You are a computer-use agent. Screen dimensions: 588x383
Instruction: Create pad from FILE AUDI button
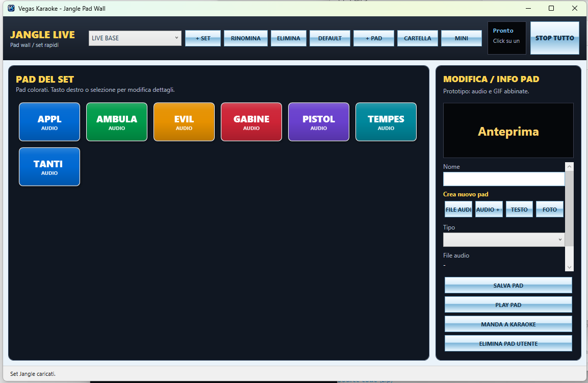[x=458, y=209]
